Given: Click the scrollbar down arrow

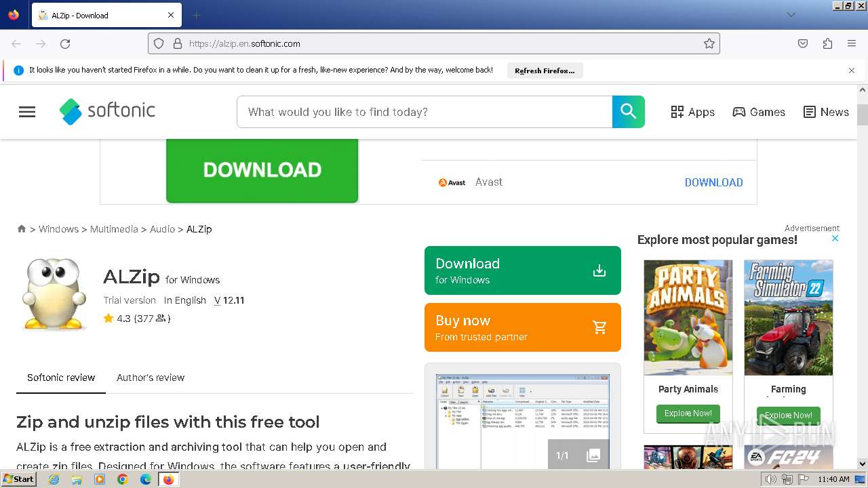Looking at the screenshot, I should (863, 464).
